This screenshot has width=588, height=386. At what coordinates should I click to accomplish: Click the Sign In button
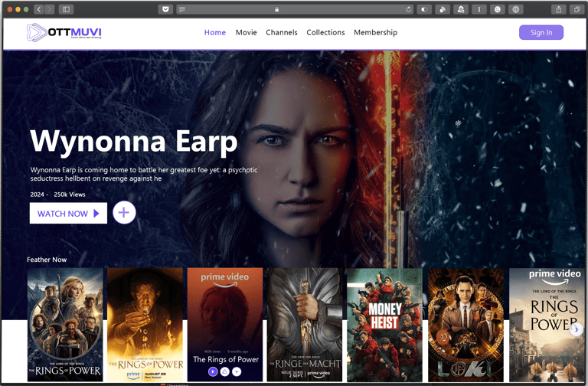[541, 32]
